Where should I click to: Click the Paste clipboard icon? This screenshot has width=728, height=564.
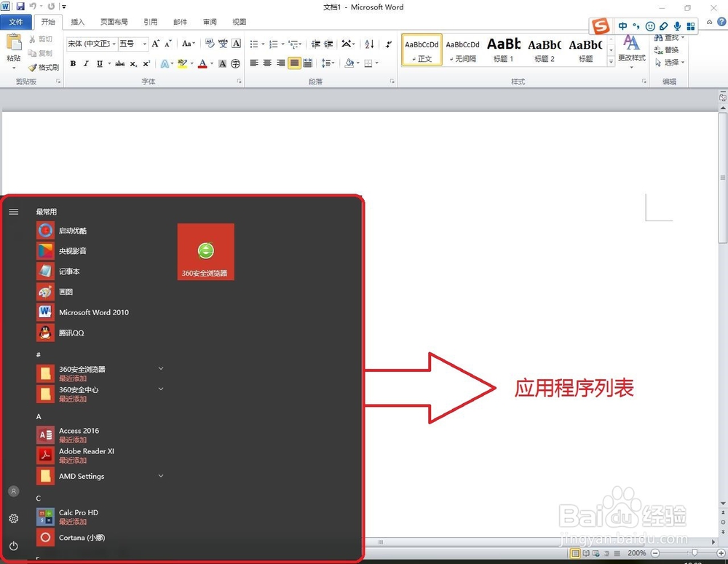coord(13,43)
